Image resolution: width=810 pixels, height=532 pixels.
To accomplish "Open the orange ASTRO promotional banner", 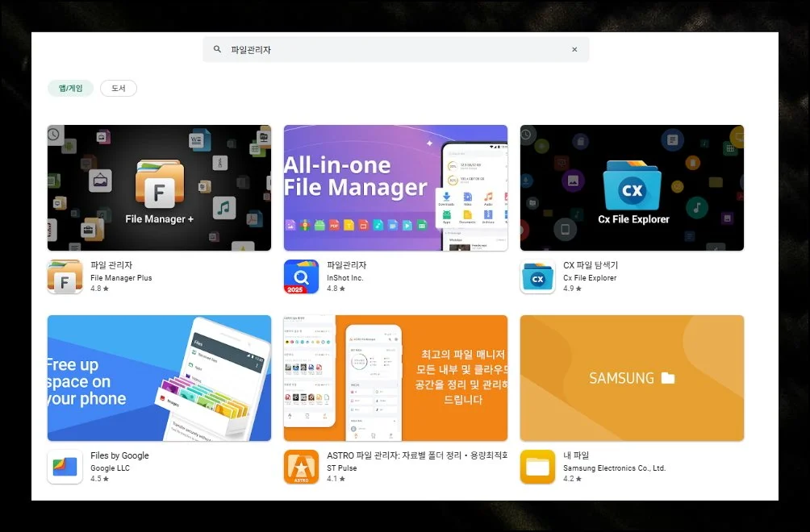I will click(x=395, y=378).
